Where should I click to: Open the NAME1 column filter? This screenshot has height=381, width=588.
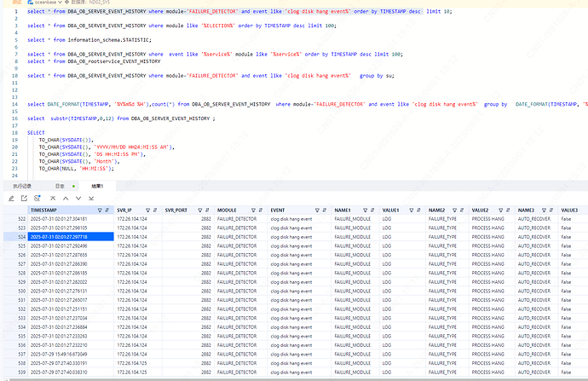365,211
